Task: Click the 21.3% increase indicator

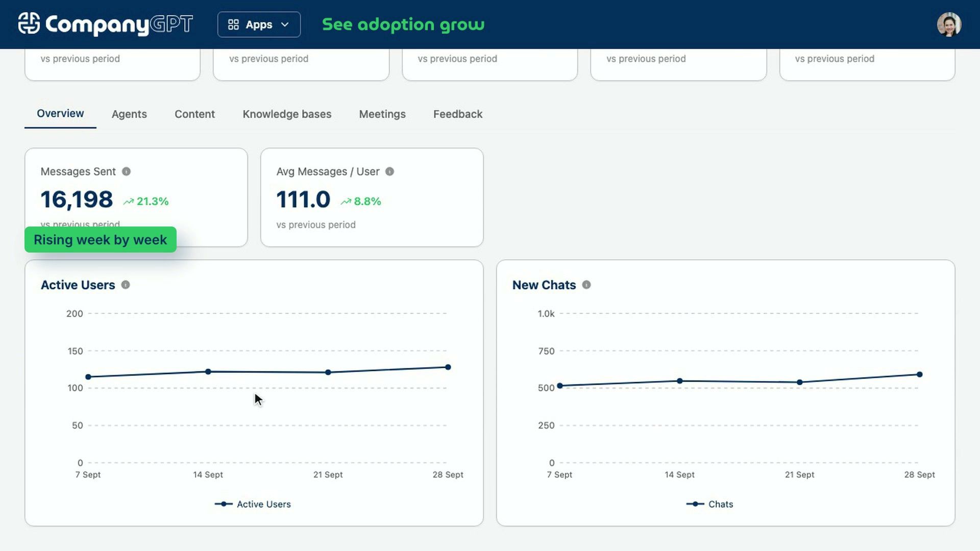Action: 146,202
